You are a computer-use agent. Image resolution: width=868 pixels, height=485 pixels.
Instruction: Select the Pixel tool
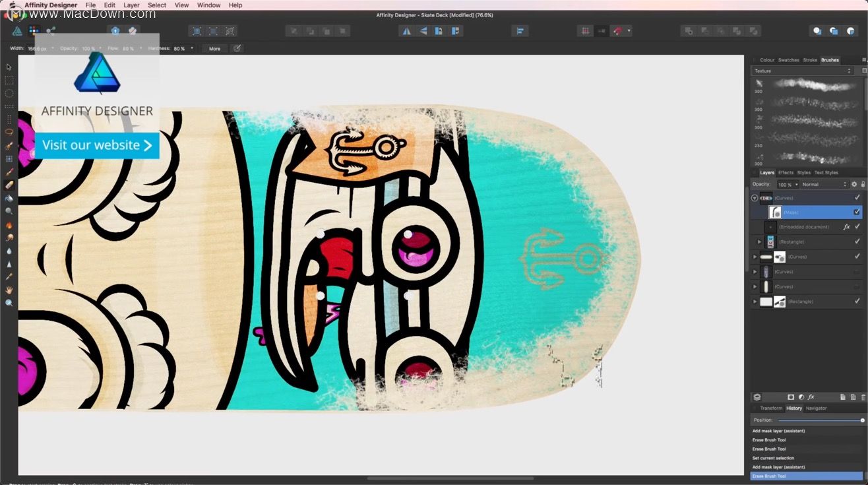pos(9,158)
